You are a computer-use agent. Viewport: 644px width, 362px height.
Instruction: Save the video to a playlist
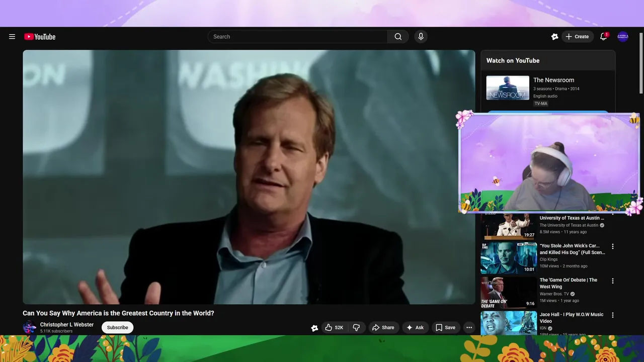(x=446, y=327)
